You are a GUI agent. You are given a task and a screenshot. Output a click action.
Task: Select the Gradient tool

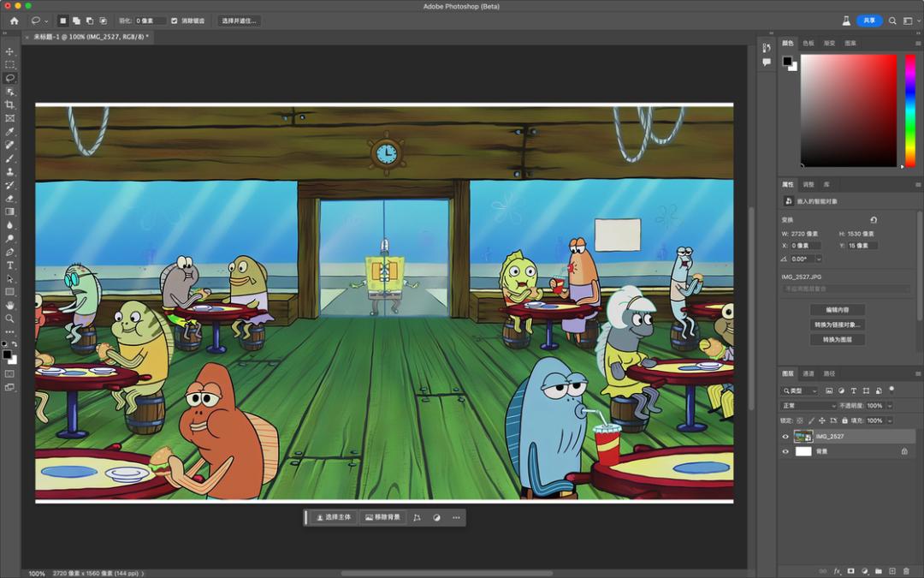pyautogui.click(x=10, y=212)
